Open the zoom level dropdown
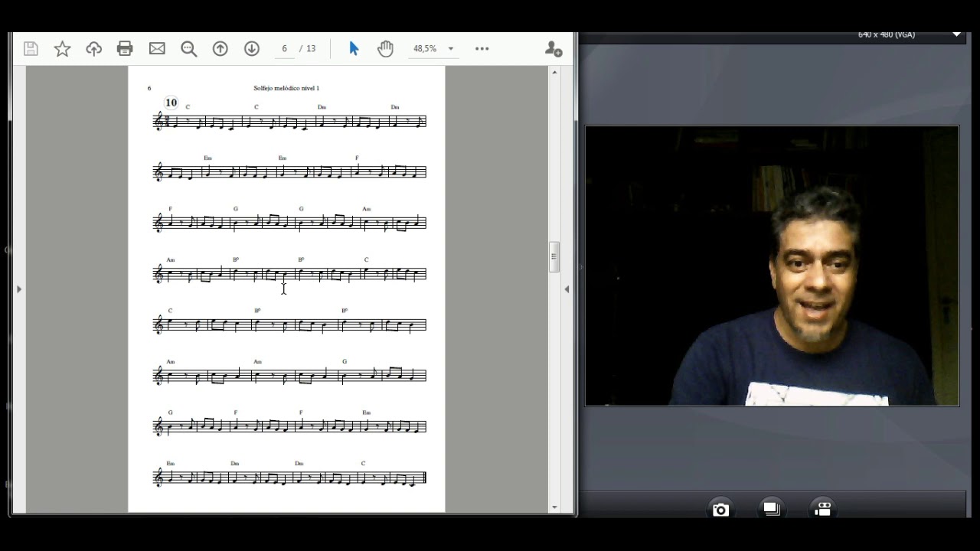This screenshot has height=551, width=980. click(450, 49)
